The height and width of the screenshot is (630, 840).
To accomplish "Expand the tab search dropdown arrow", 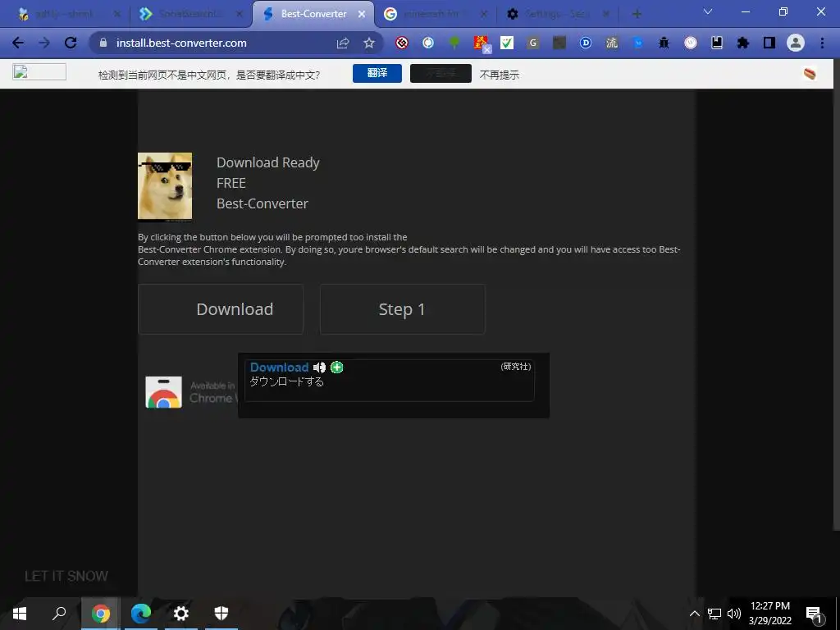I will (708, 11).
